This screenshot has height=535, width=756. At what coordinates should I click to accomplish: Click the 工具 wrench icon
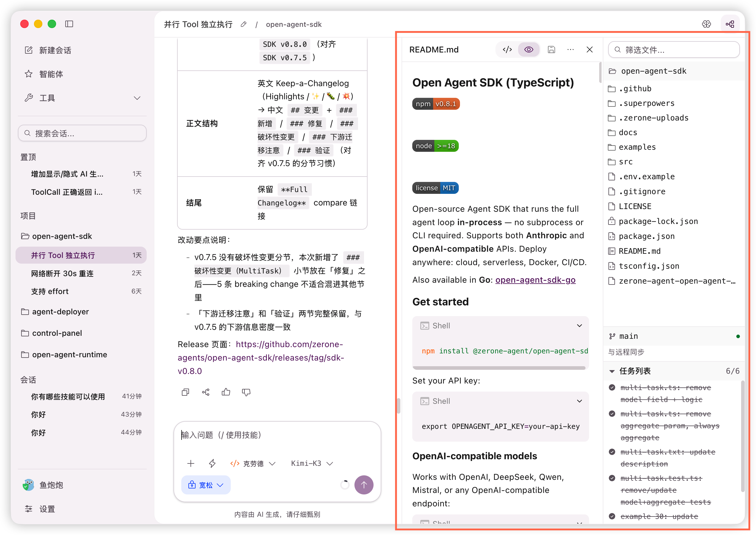point(29,98)
